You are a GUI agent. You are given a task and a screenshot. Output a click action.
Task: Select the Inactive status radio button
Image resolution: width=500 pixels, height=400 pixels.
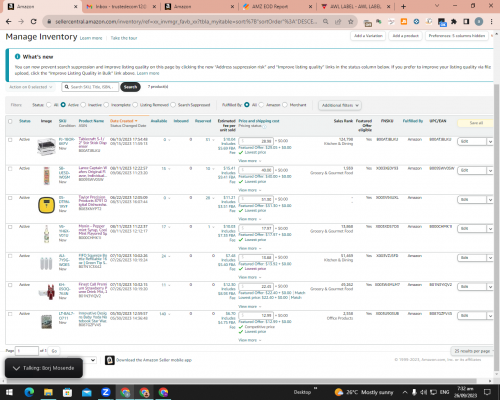83,105
